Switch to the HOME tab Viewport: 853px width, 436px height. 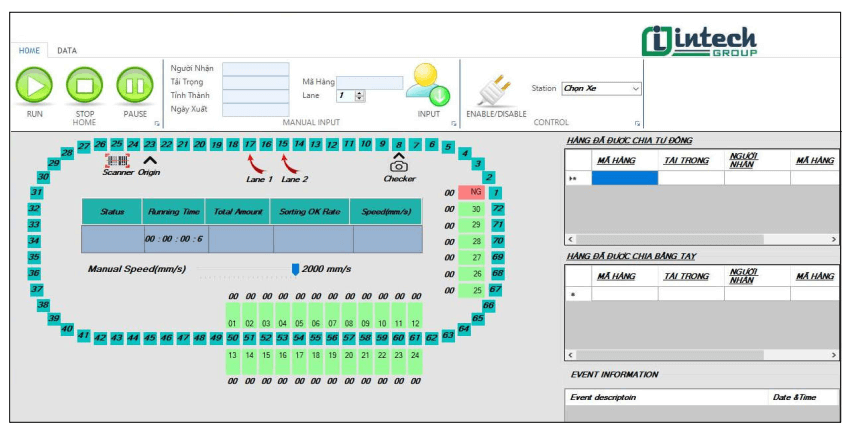pyautogui.click(x=29, y=50)
